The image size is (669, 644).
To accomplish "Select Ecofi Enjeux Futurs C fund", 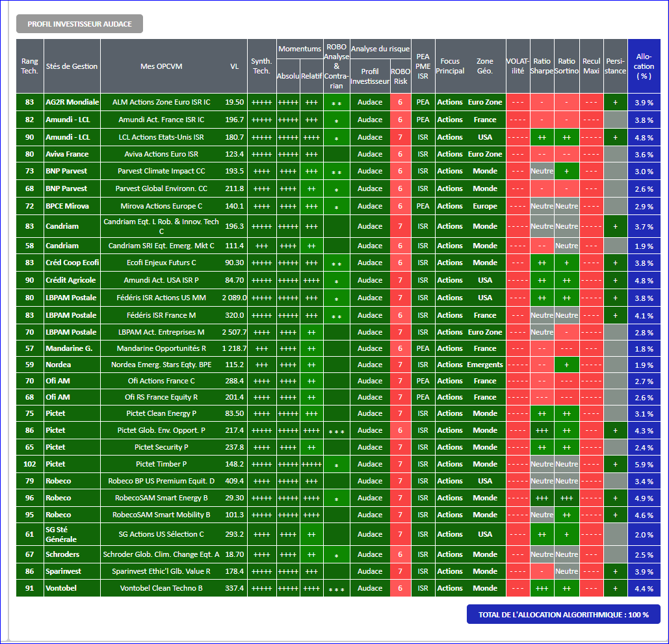I will click(x=161, y=263).
